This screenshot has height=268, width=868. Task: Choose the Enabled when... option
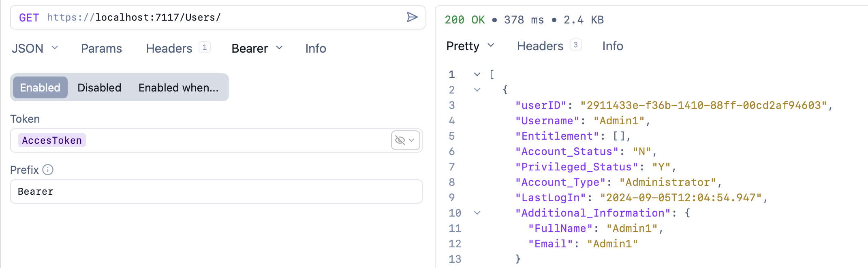[x=178, y=87]
